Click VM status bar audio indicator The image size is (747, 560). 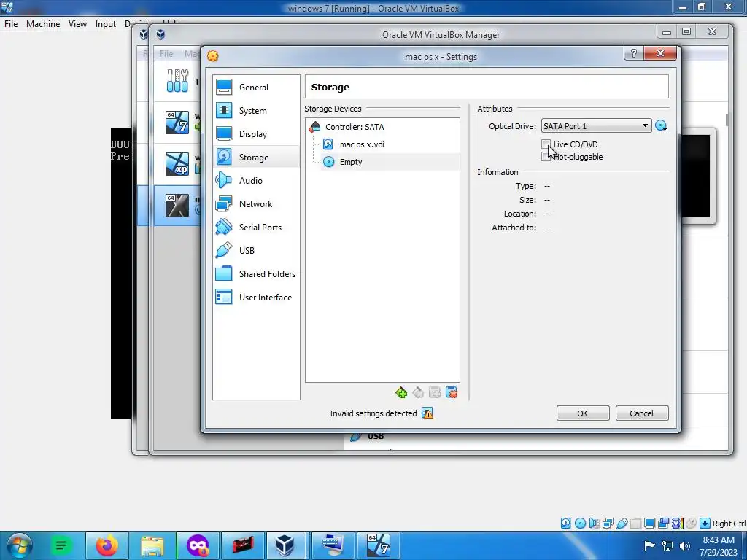tap(594, 524)
